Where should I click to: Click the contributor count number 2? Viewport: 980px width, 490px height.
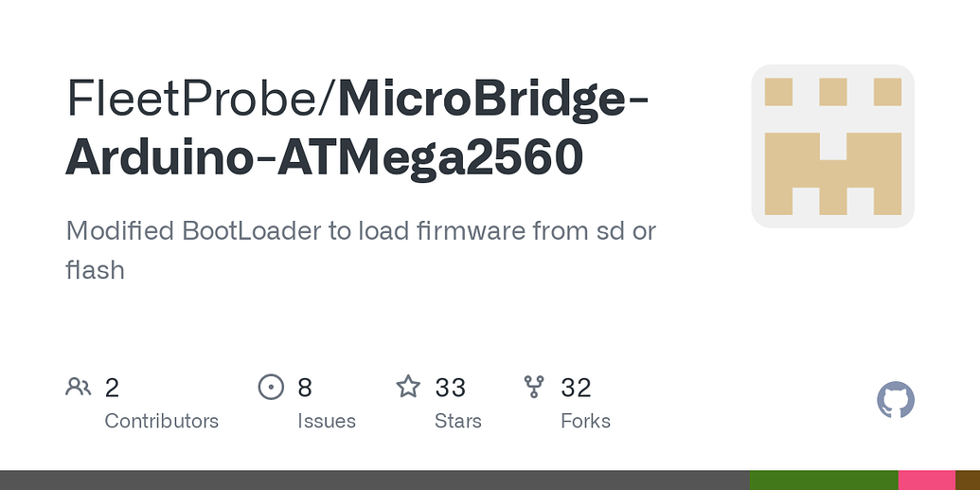[112, 388]
